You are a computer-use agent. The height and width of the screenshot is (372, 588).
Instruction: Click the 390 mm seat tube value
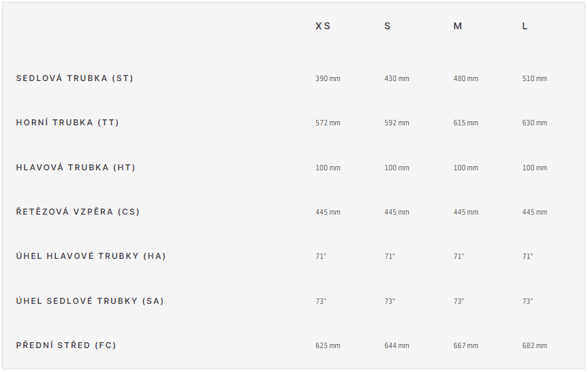click(x=328, y=78)
